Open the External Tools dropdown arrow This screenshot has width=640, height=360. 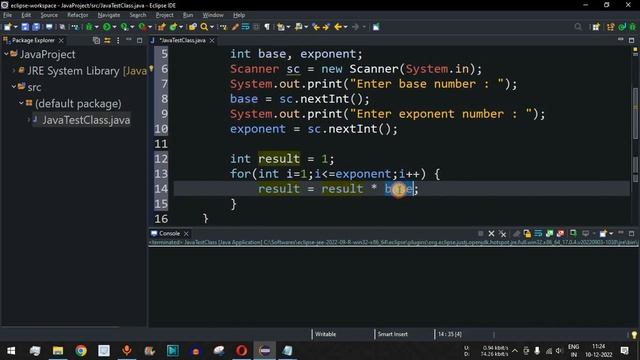click(150, 27)
